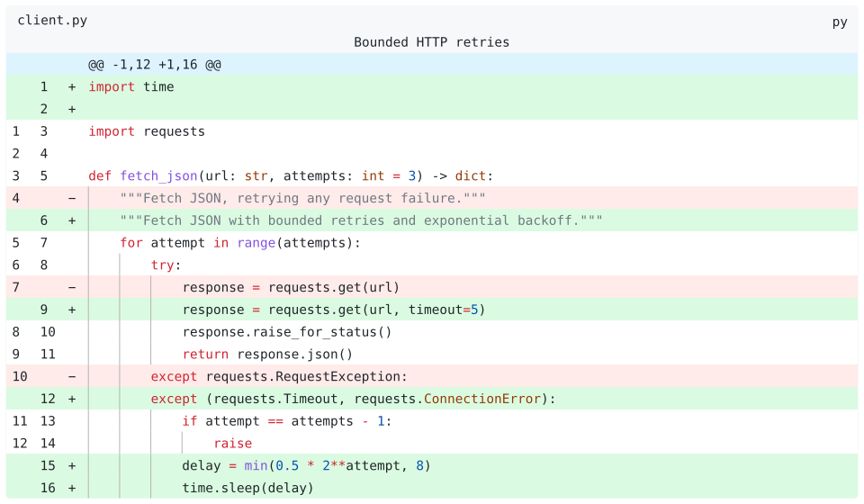Viewport: 864px width, 504px height.
Task: Click the 'def fetch_json' function definition line
Action: (x=432, y=175)
